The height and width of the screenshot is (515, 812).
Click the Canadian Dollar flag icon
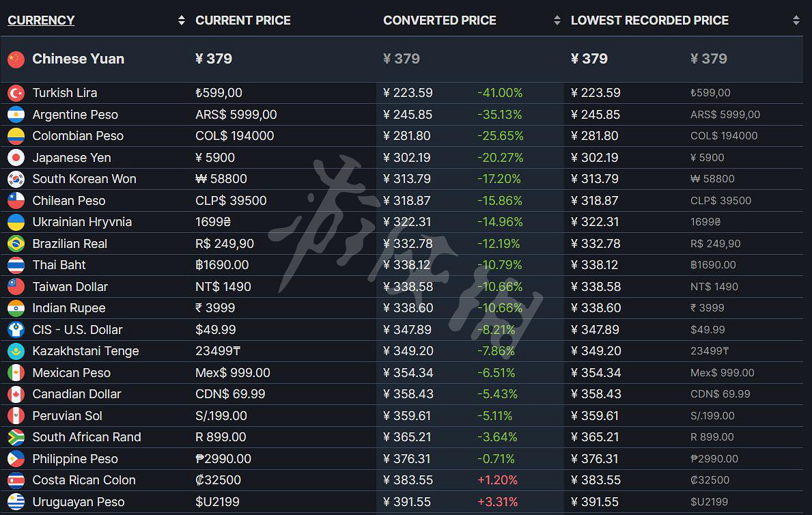point(16,394)
